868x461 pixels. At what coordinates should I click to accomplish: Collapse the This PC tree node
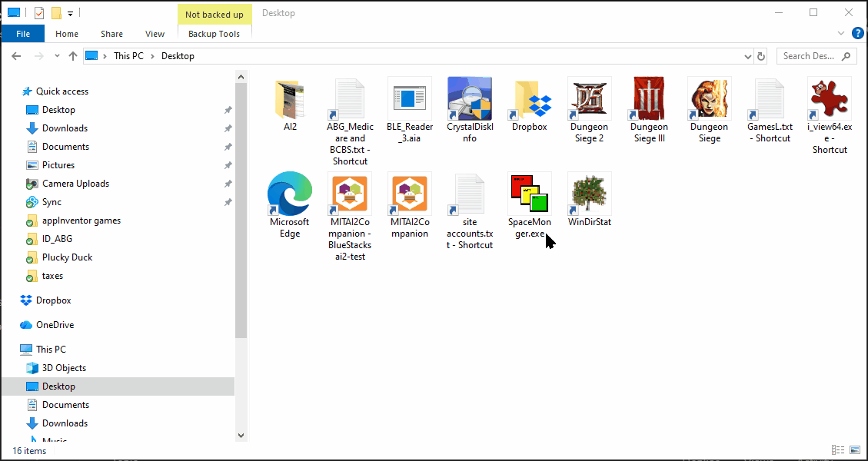13,350
